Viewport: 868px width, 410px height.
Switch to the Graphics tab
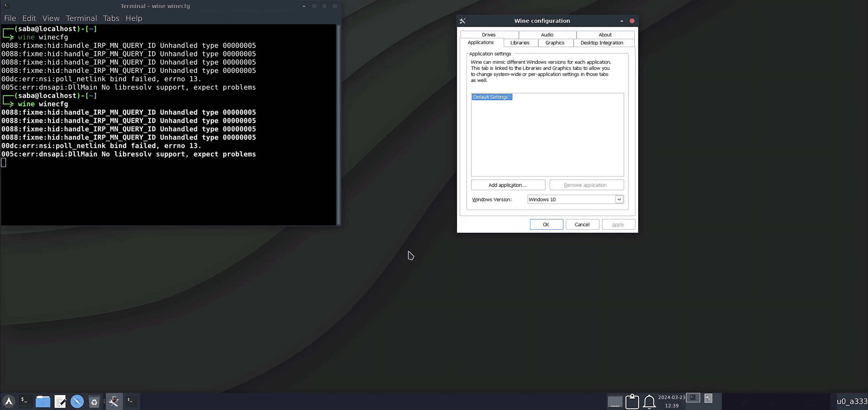click(x=554, y=43)
